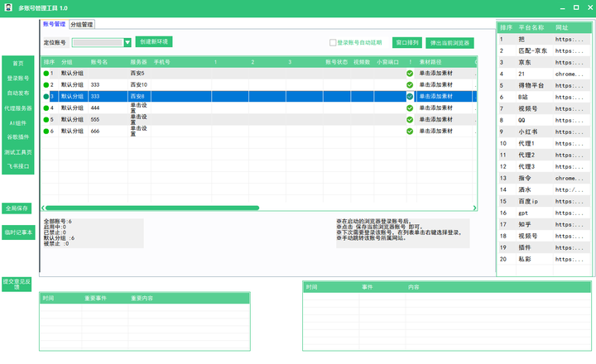
Task: Select platform B站 in the right list
Action: (x=545, y=98)
